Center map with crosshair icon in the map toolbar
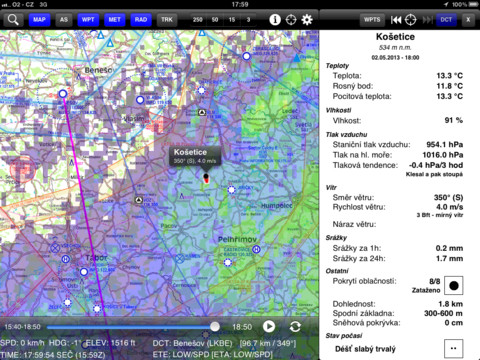The height and width of the screenshot is (360, 480). pyautogui.click(x=291, y=20)
